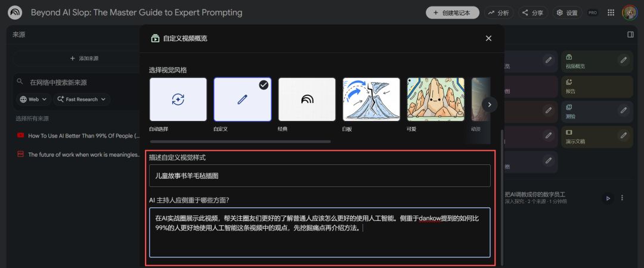Screen dimensions: 644x268
Task: Open the 报告 report studio card
Action: point(597,86)
